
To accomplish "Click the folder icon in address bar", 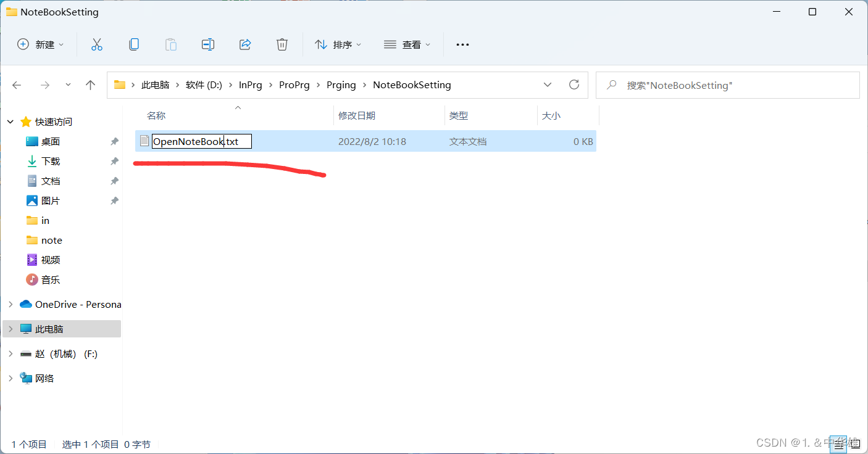I will [x=120, y=85].
